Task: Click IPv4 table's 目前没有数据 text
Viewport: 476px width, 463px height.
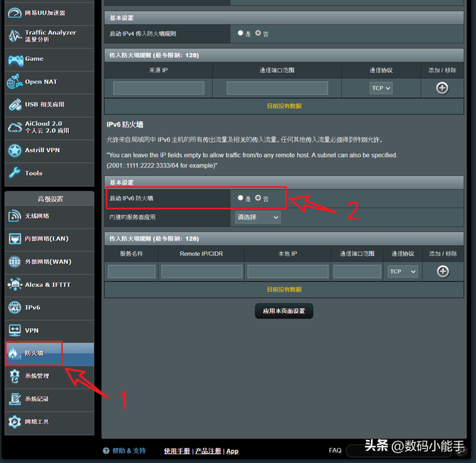Action: point(284,106)
